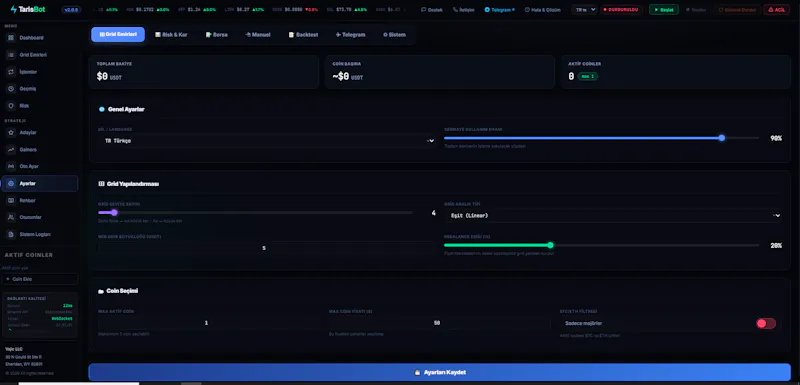This screenshot has height=385, width=800.
Task: Click the 'Toplam Bakiye' $0 value
Action: [x=102, y=76]
